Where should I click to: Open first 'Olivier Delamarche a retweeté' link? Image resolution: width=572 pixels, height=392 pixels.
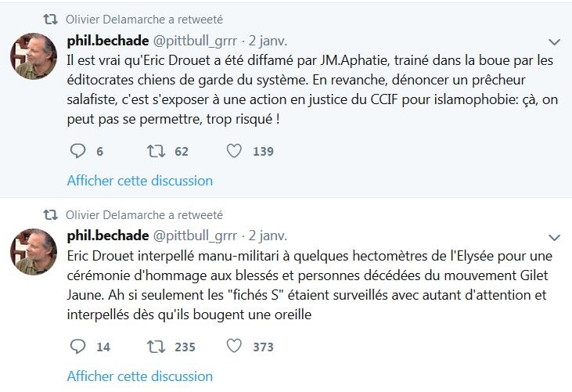[x=145, y=19]
